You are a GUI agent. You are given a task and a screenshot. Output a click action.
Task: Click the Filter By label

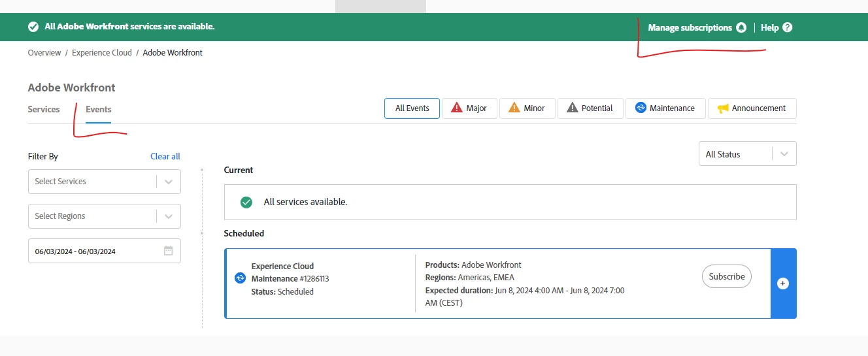[x=43, y=156]
